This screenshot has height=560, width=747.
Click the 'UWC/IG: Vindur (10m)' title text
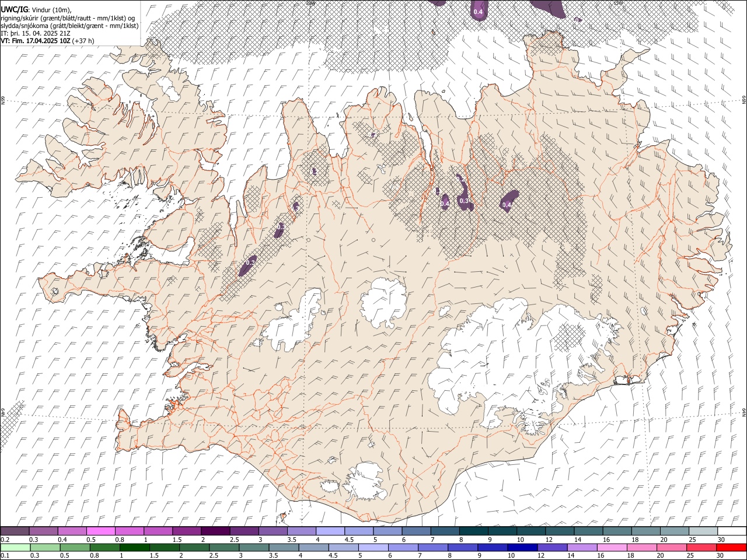[36, 10]
